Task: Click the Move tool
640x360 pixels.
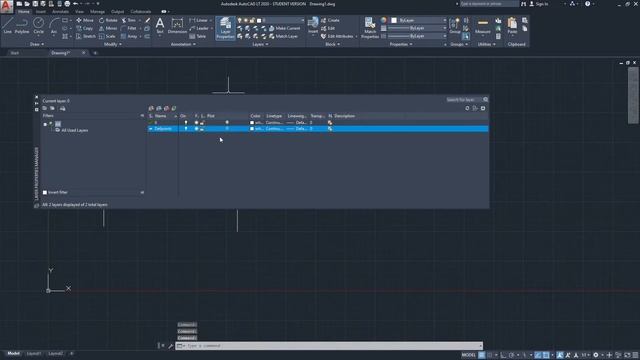Action: 84,20
